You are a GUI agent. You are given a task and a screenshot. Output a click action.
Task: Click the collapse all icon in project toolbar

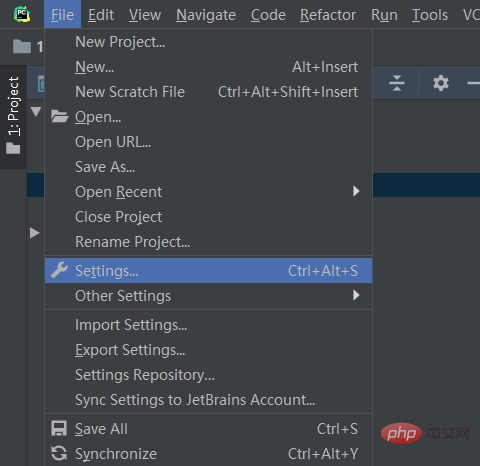pos(397,83)
